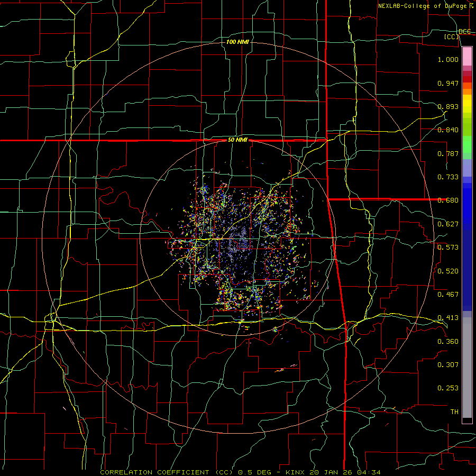
Task: Click the NEXLAB-College of DuPage header text
Action: click(422, 6)
